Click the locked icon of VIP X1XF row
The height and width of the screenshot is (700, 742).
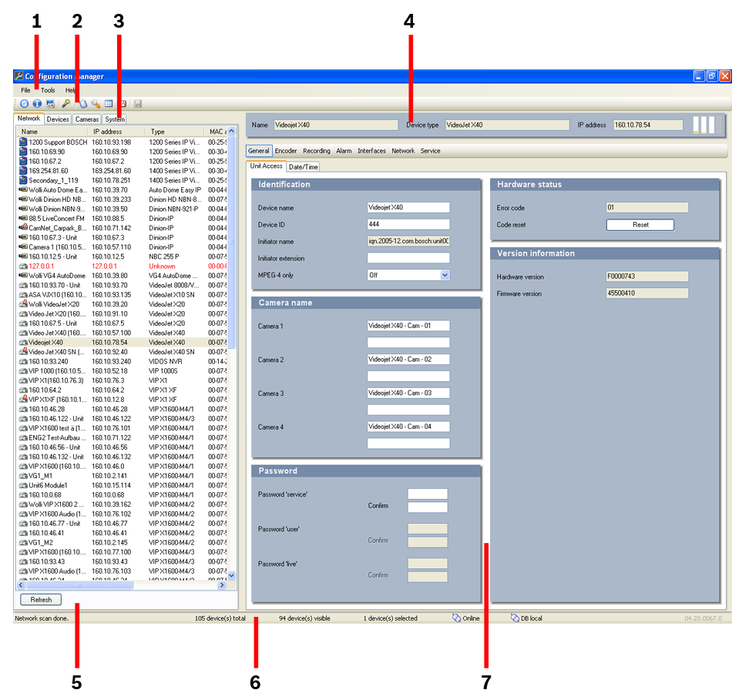pos(23,399)
